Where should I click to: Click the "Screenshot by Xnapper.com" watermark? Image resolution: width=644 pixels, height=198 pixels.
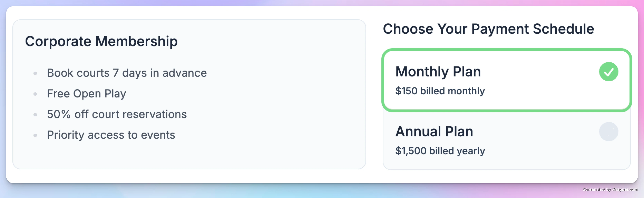[x=610, y=190]
